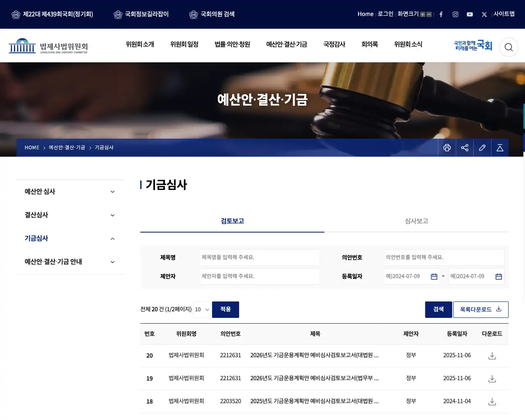Open the YouTube icon link
The image size is (525, 420).
470,14
